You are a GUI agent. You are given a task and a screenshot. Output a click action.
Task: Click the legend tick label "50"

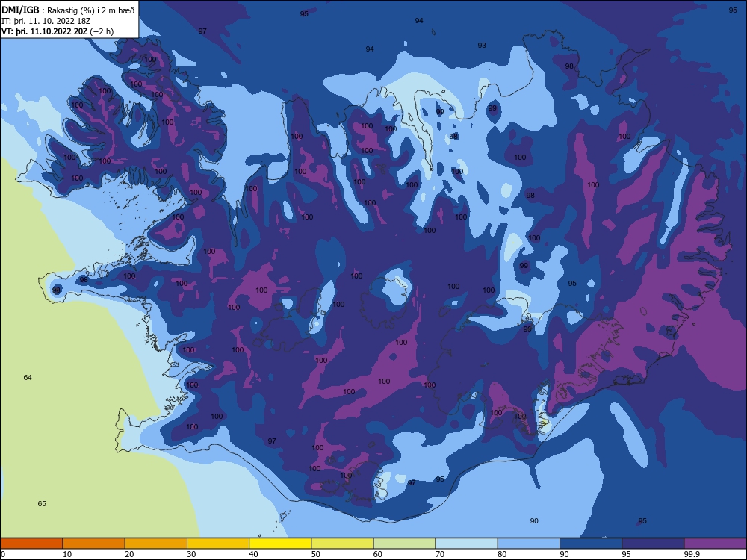tap(315, 554)
